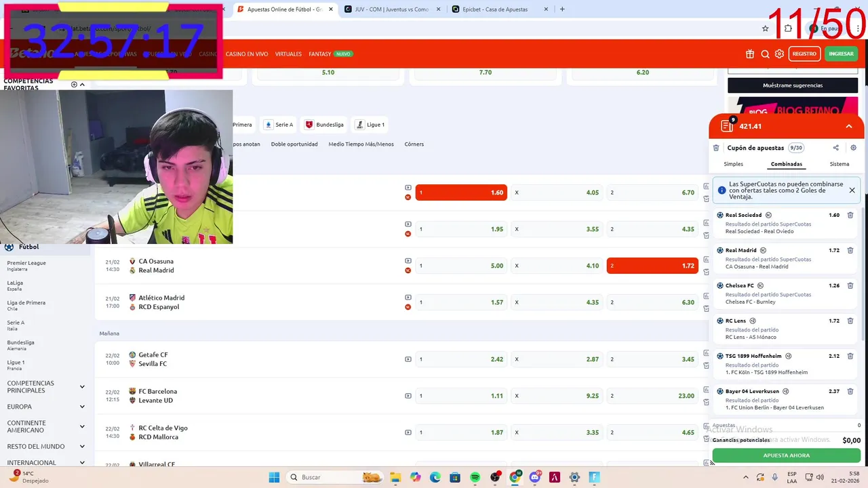
Task: Remove TSG 1899 Hoffenheim from coupon
Action: click(x=850, y=356)
